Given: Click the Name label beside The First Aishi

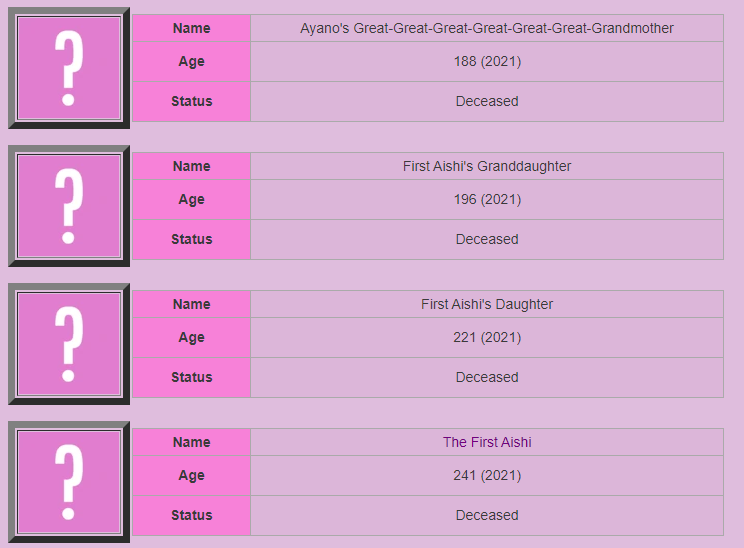Looking at the screenshot, I should [192, 443].
